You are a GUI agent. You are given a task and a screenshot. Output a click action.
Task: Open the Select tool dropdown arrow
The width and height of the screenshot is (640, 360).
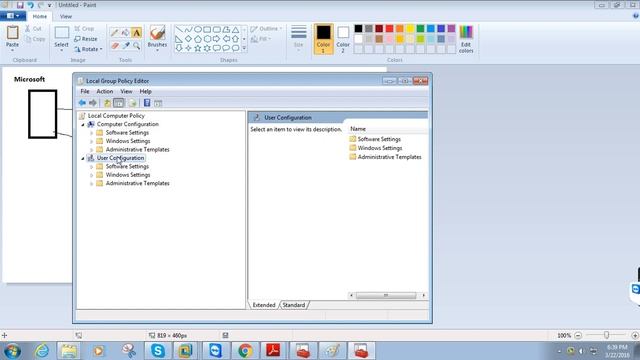[61, 50]
